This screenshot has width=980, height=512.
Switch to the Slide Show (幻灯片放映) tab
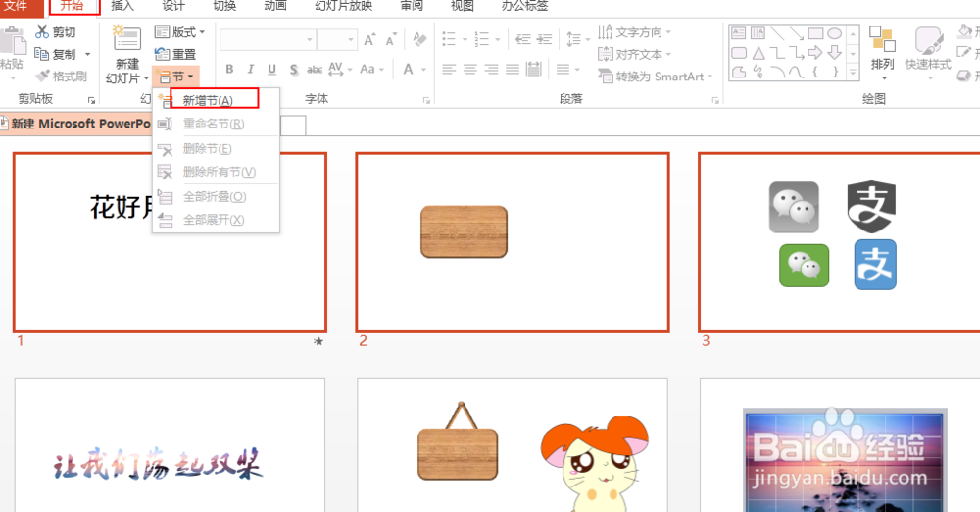point(344,6)
